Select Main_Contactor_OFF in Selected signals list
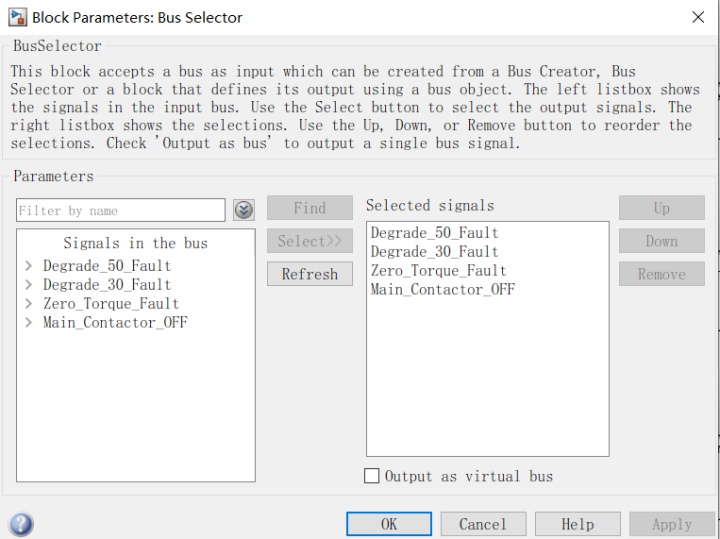Image resolution: width=720 pixels, height=539 pixels. click(442, 290)
